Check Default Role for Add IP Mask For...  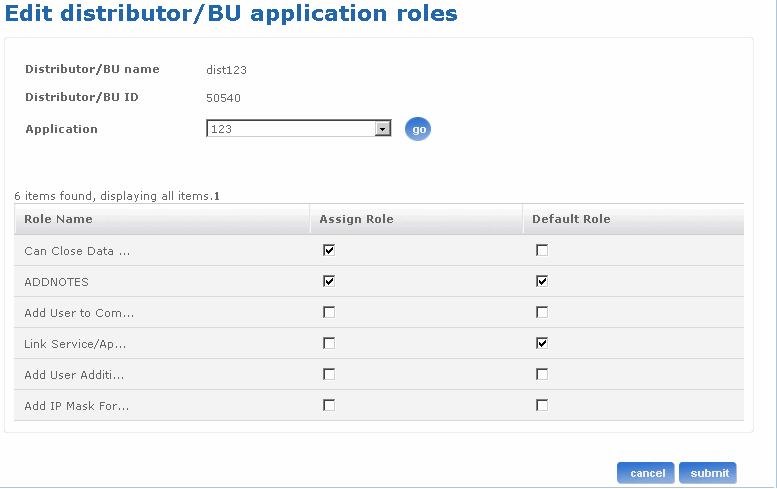click(x=542, y=405)
